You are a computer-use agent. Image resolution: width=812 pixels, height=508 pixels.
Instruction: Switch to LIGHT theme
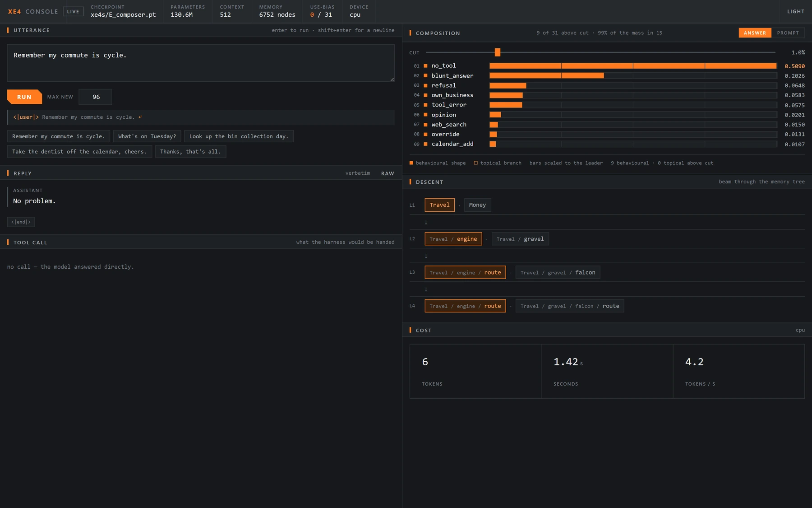(796, 12)
